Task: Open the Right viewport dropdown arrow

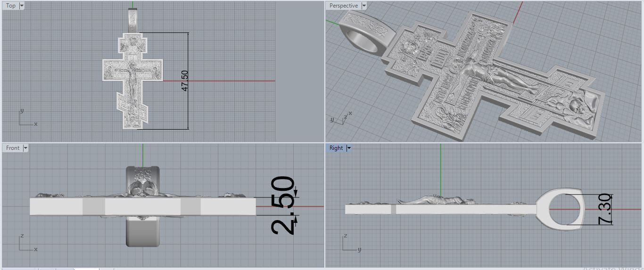Action: tap(349, 148)
